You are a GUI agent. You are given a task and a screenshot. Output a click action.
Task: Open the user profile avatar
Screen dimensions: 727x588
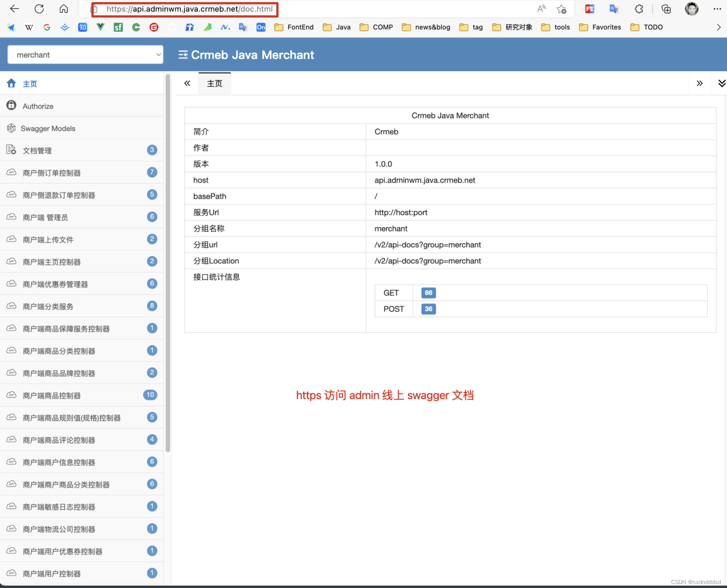692,9
